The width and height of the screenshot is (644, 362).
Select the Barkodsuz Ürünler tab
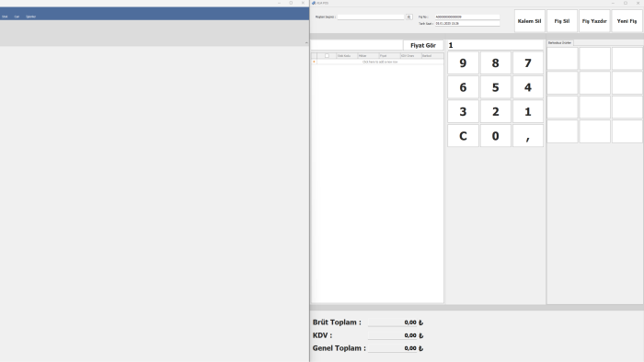click(x=559, y=42)
